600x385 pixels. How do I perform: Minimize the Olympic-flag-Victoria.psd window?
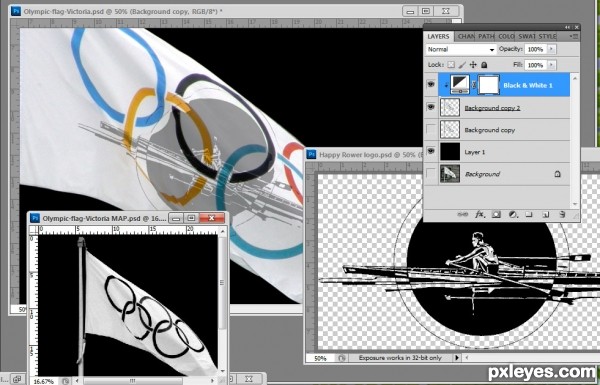[x=410, y=11]
